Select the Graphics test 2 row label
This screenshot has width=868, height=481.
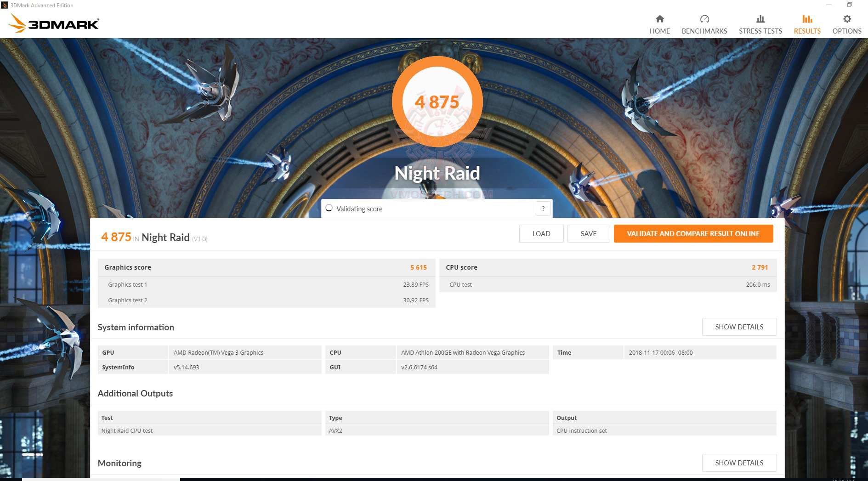click(x=128, y=300)
